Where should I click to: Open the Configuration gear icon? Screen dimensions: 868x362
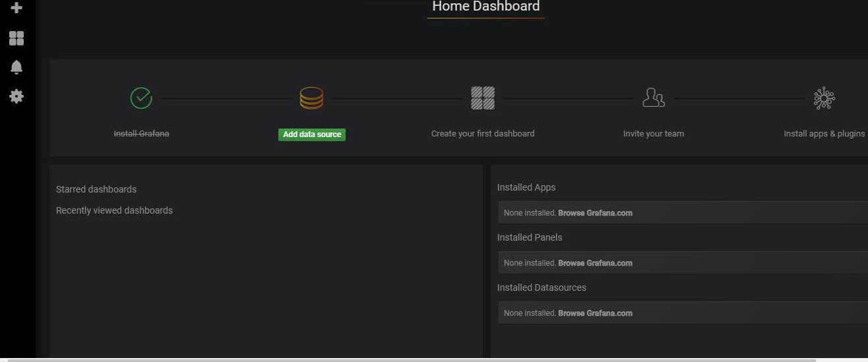pos(16,96)
